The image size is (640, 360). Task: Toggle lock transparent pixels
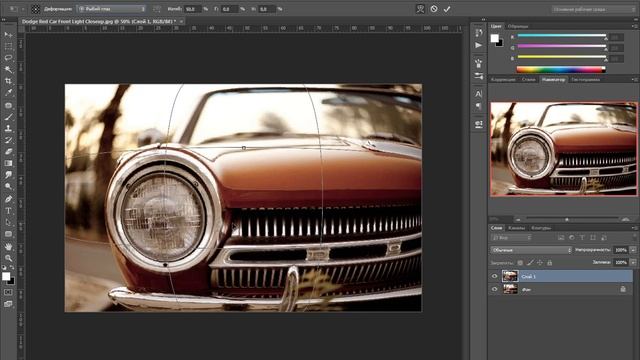point(520,263)
